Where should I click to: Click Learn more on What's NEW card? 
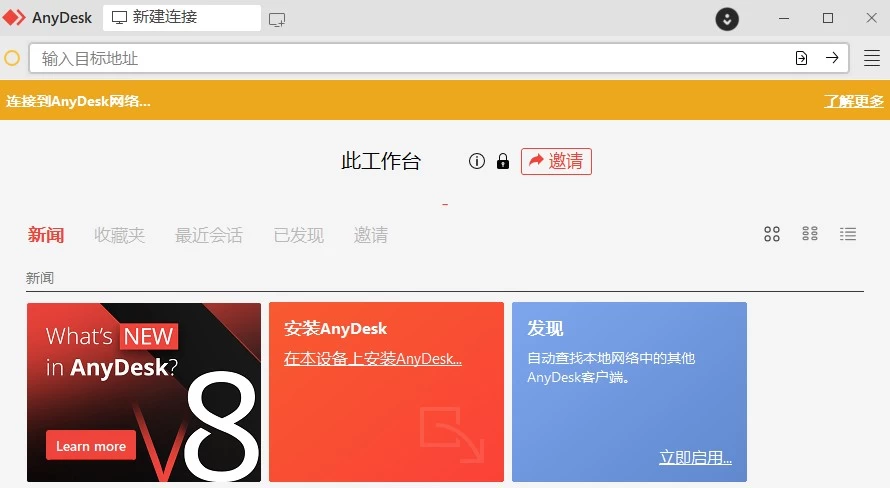pos(91,446)
